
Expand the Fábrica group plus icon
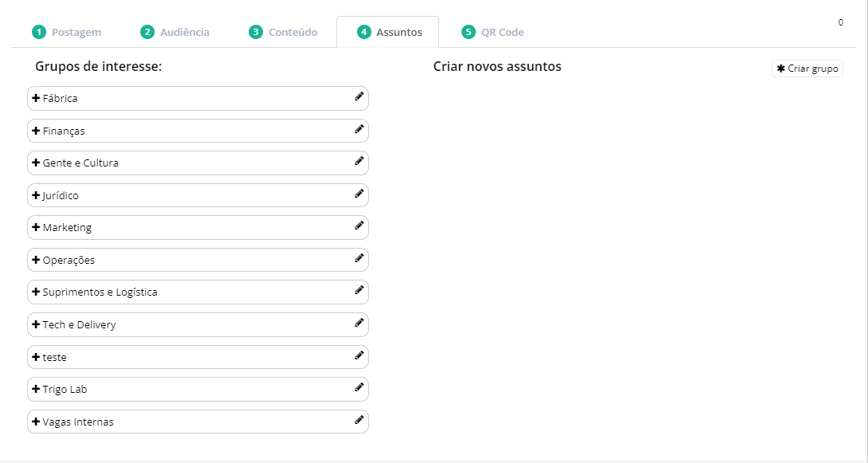point(36,98)
